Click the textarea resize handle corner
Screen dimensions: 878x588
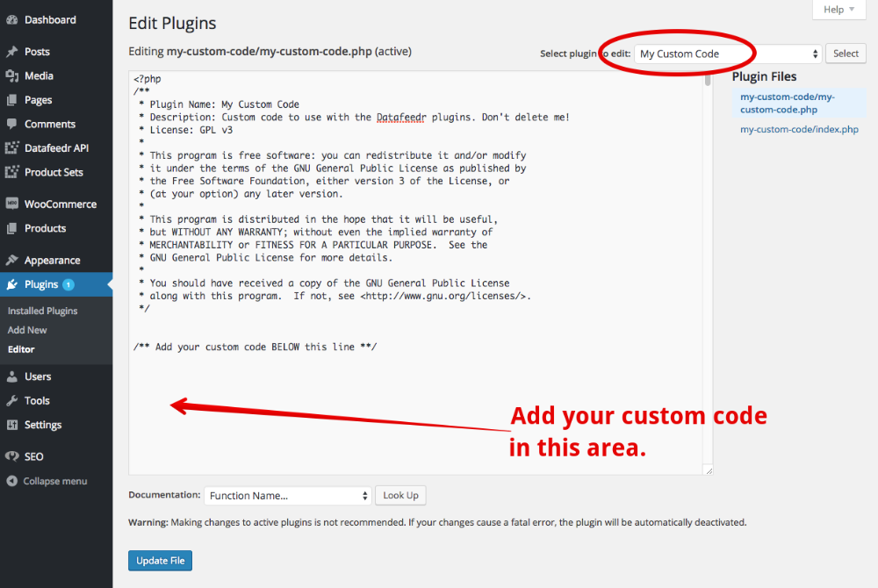click(x=709, y=470)
